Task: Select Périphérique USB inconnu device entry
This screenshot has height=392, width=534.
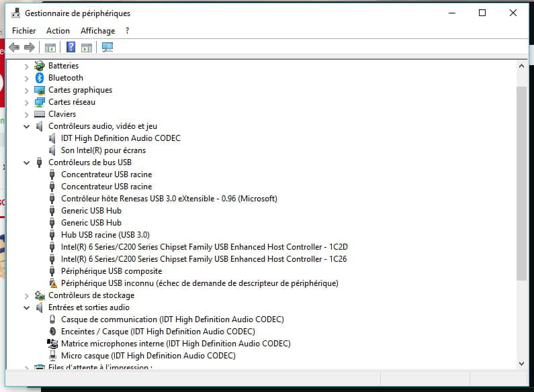Action: (x=199, y=283)
